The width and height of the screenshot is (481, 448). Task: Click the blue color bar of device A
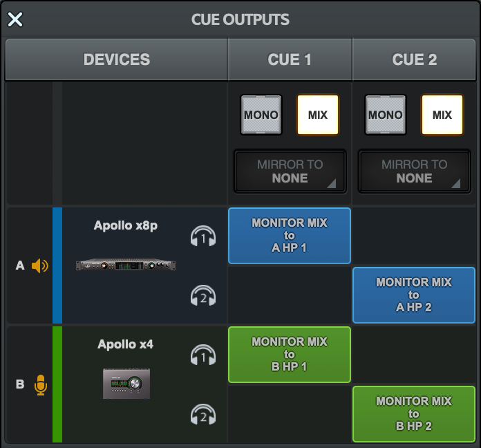coord(57,265)
